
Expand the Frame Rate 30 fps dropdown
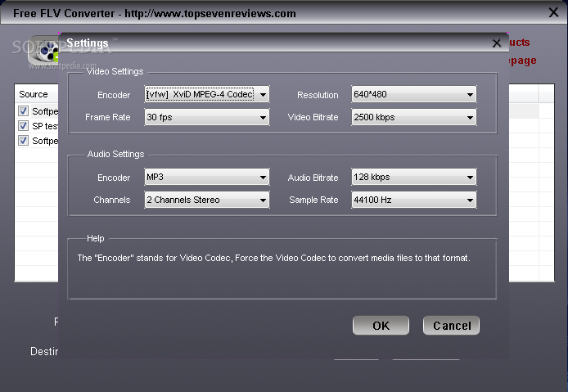click(x=207, y=117)
